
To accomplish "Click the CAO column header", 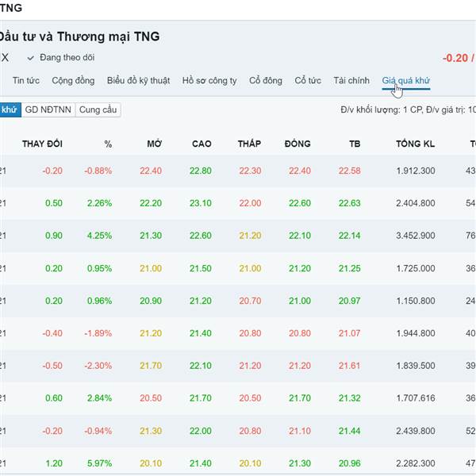I will point(202,144).
